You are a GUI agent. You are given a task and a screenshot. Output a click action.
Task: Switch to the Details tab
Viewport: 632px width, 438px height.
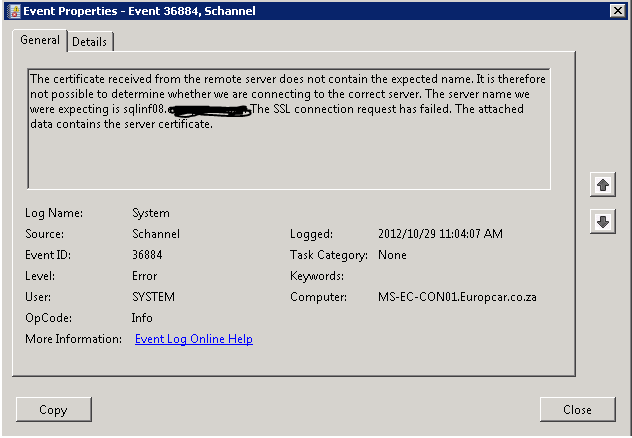(90, 41)
